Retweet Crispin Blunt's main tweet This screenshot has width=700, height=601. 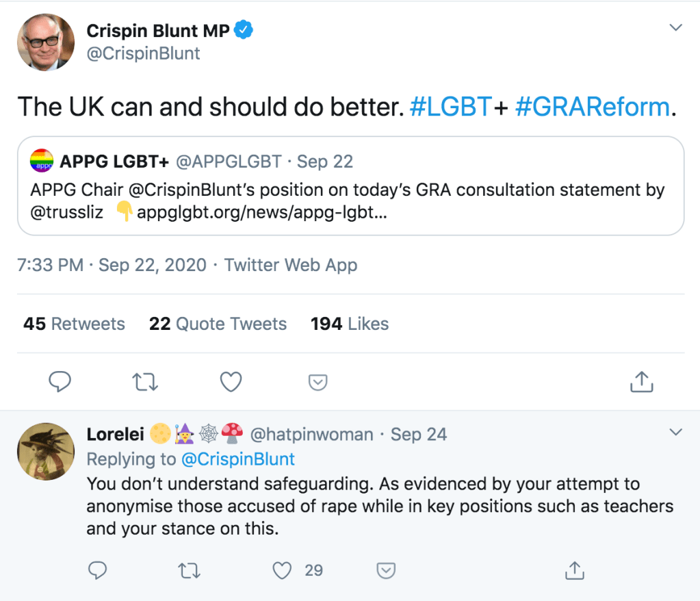pyautogui.click(x=144, y=382)
